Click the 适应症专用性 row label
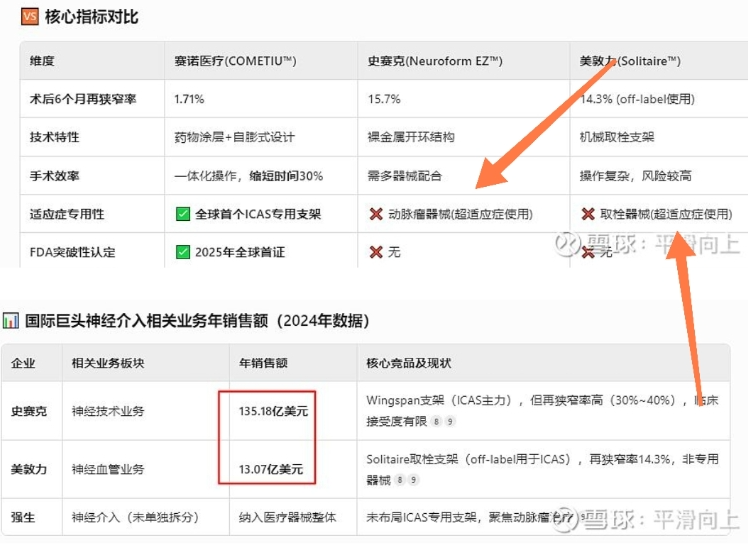This screenshot has width=748, height=552. coord(67,214)
